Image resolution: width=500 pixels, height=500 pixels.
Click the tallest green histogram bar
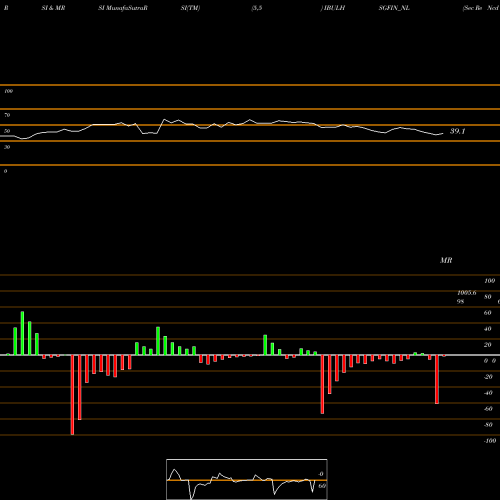22,333
